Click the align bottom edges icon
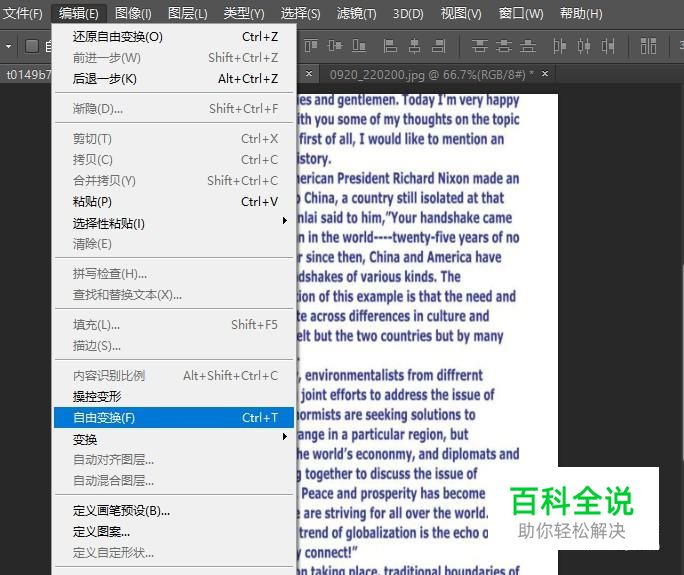 pos(360,46)
